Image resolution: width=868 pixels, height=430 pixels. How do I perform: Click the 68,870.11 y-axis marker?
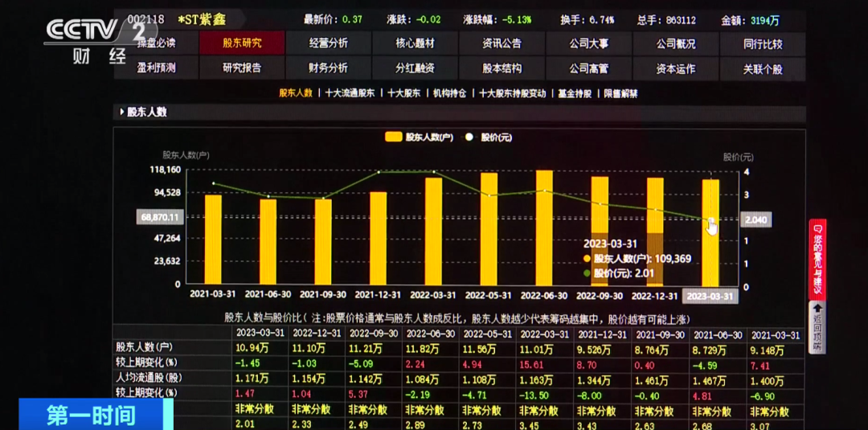pyautogui.click(x=160, y=218)
